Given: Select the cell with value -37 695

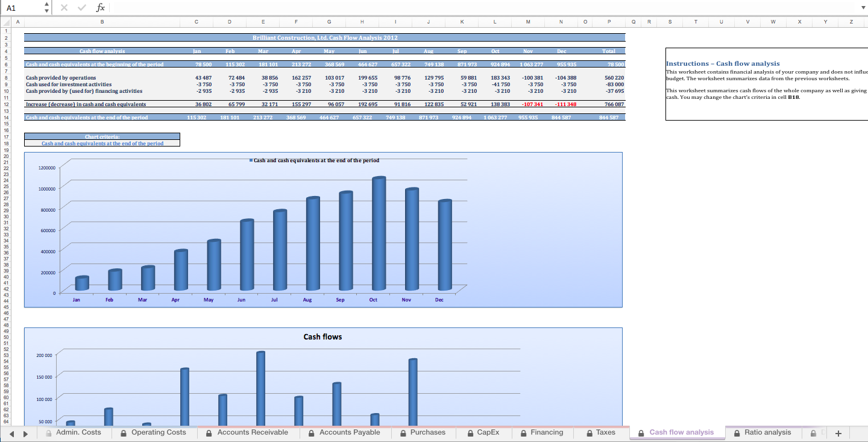Looking at the screenshot, I should [610, 91].
